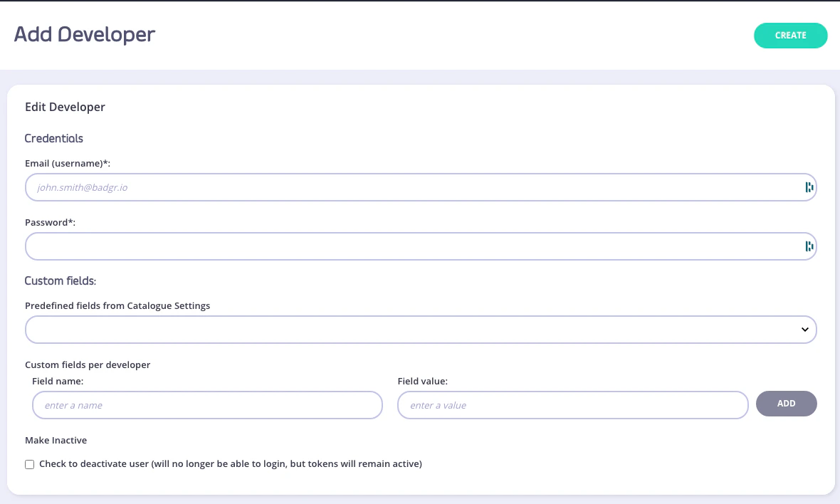Click the deactivation warning text
This screenshot has width=840, height=504.
229,463
